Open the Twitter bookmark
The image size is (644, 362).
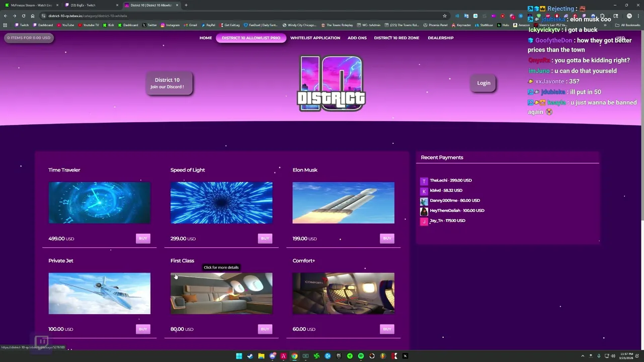pos(150,25)
